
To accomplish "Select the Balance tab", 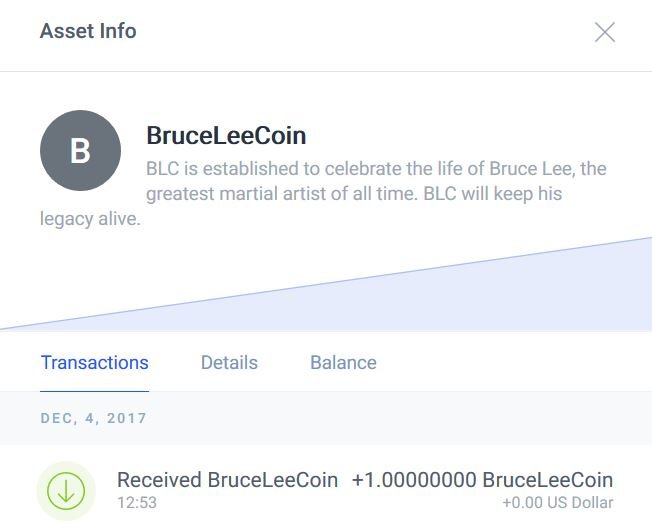I will 343,363.
